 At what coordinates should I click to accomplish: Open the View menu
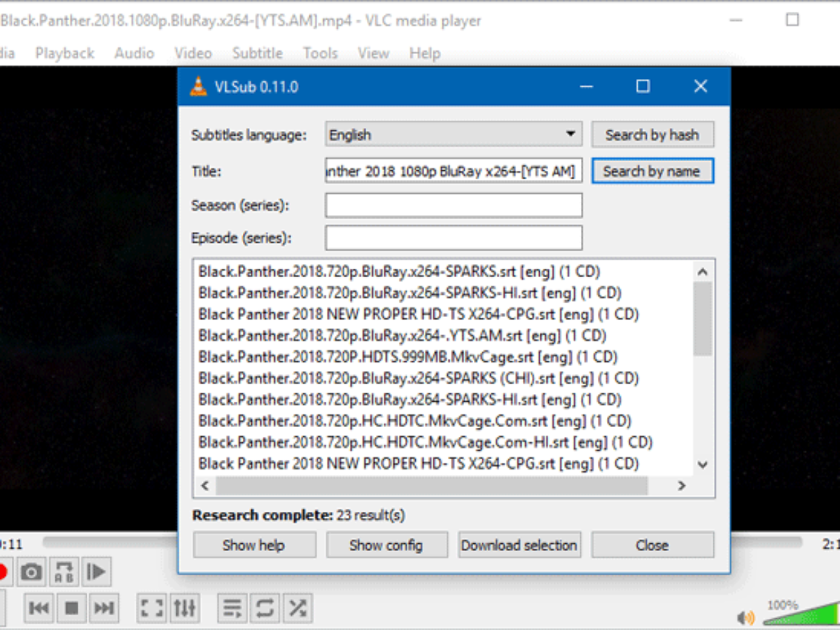click(x=373, y=53)
